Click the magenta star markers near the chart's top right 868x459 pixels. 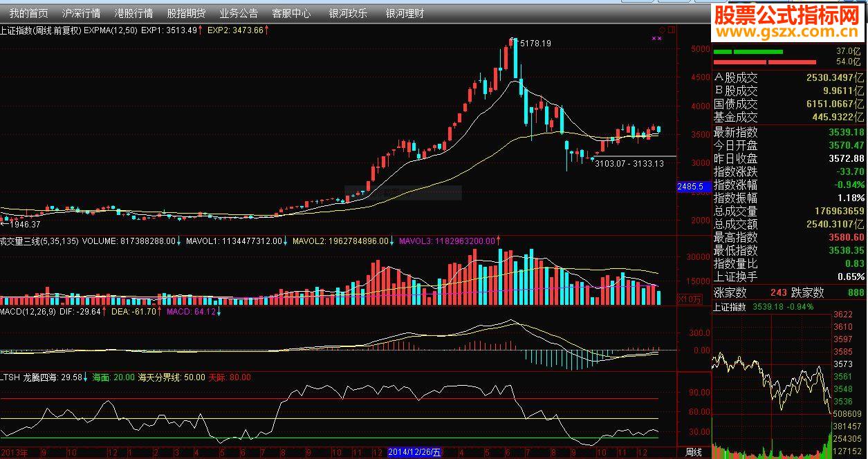pyautogui.click(x=657, y=39)
